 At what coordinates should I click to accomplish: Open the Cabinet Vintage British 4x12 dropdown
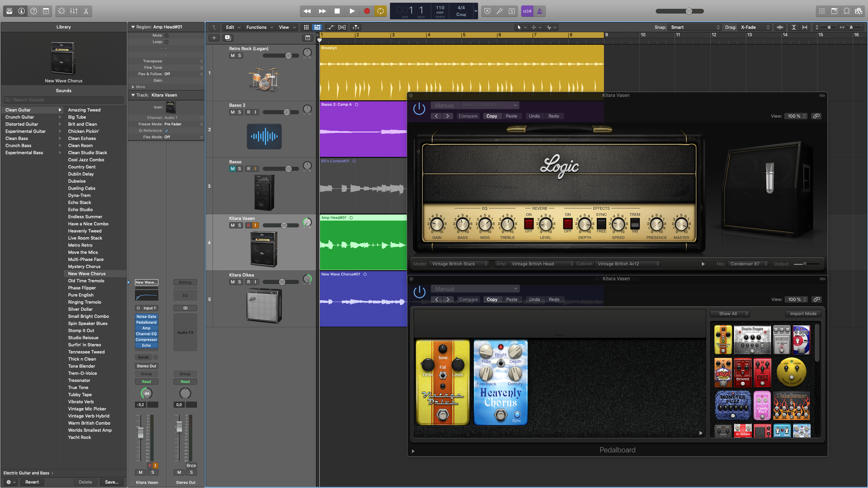[628, 264]
